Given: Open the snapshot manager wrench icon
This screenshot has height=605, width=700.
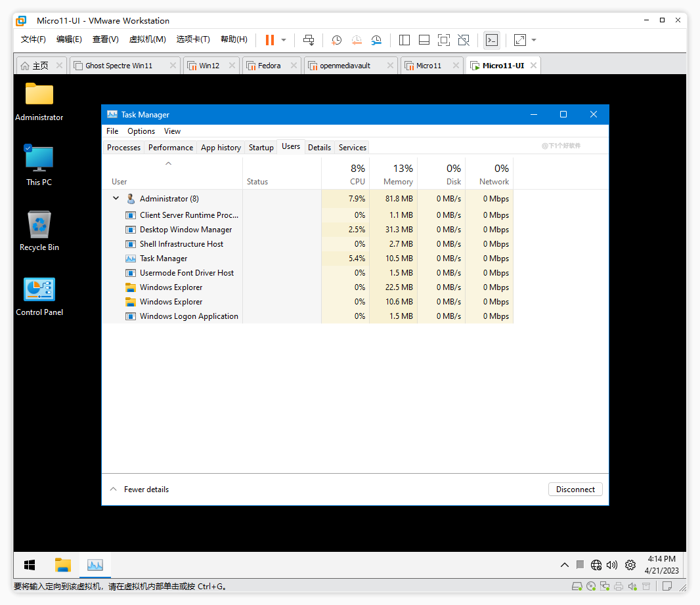Looking at the screenshot, I should (376, 40).
